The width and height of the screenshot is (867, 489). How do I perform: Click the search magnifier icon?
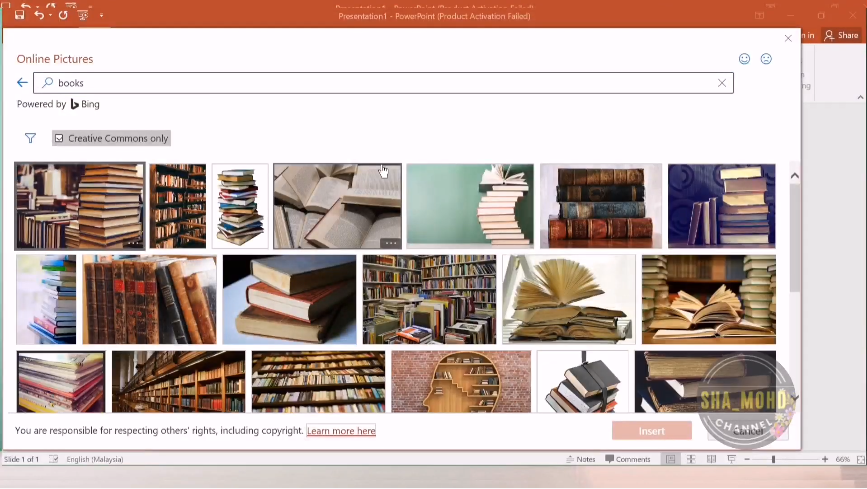48,82
